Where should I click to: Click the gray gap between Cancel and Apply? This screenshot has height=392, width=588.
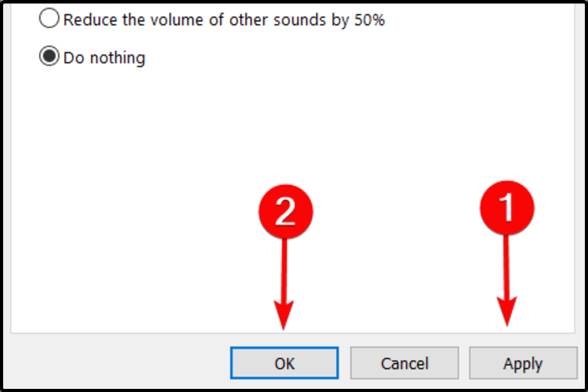(464, 364)
